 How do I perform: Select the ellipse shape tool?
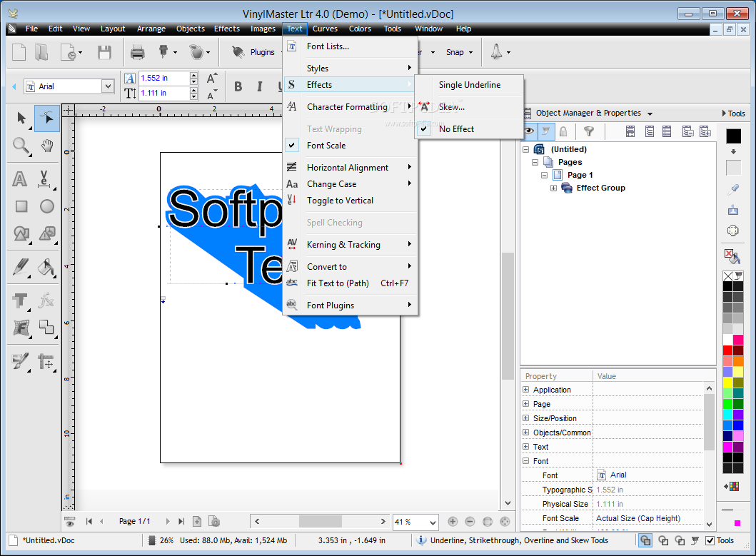coord(47,206)
